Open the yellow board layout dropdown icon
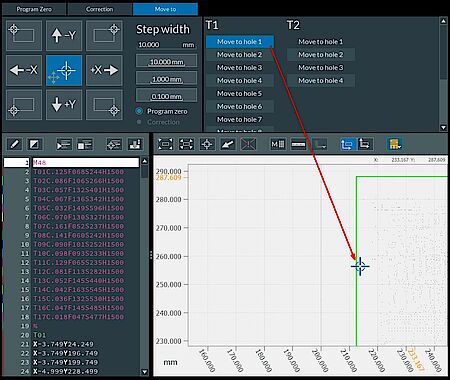Viewport: 450px width, 380px height. [394, 144]
